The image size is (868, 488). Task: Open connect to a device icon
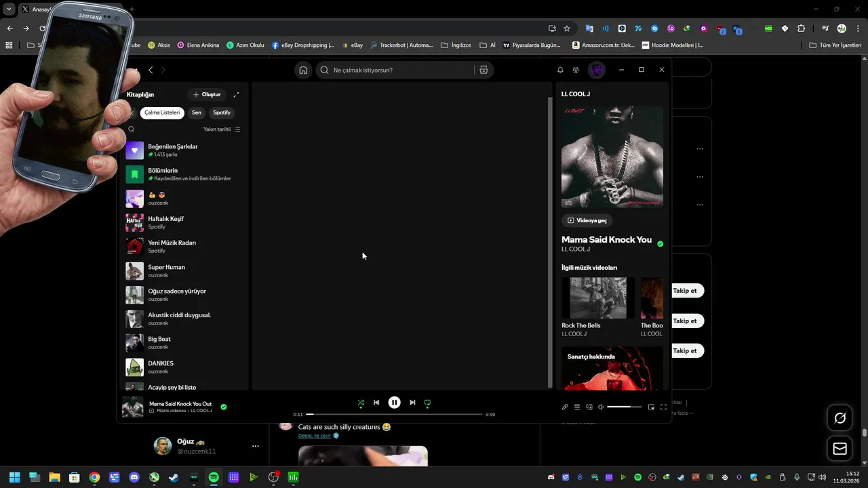pyautogui.click(x=589, y=407)
